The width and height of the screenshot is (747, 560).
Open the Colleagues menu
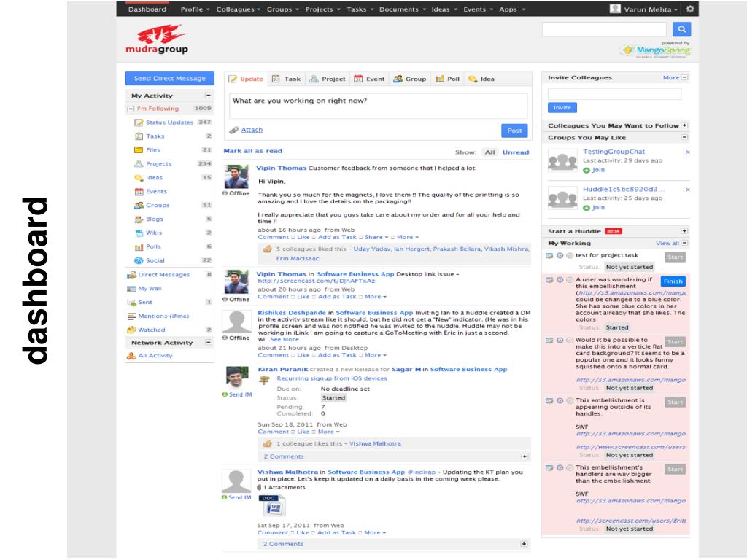[239, 9]
